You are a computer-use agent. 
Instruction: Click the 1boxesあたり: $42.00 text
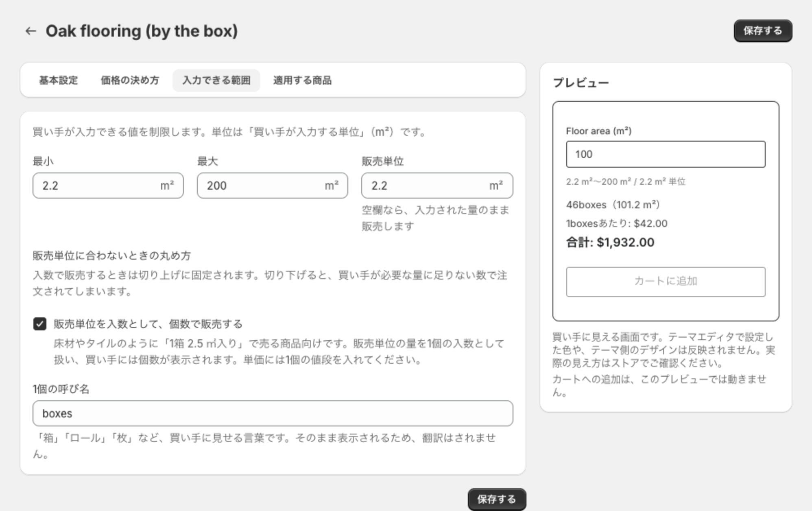point(617,223)
